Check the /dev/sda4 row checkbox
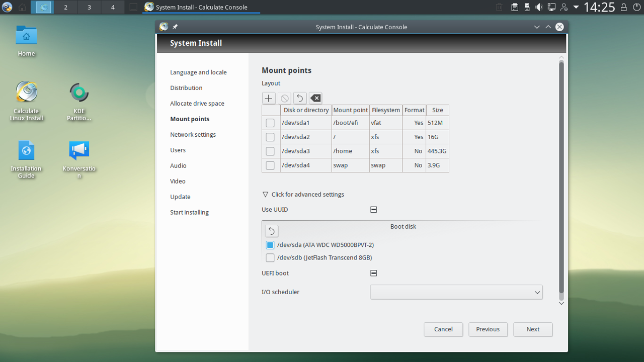 pyautogui.click(x=270, y=165)
